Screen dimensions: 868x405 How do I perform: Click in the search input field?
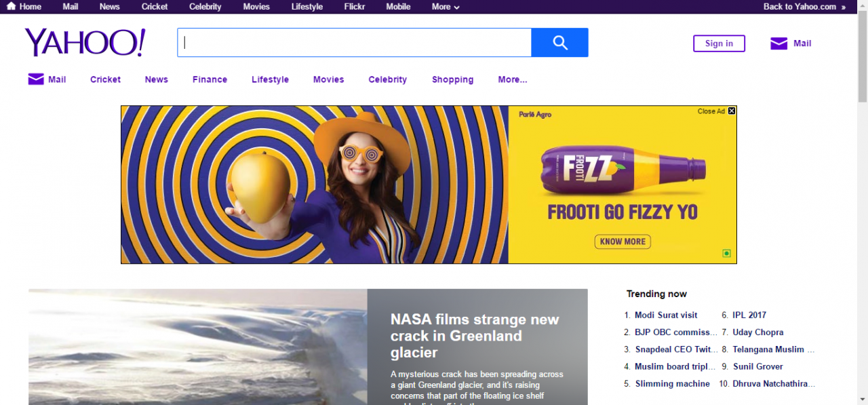pos(354,43)
